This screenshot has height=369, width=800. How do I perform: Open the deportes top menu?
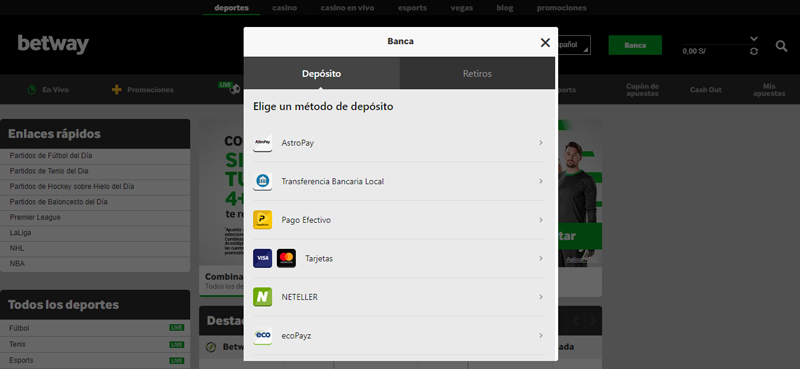tap(232, 8)
